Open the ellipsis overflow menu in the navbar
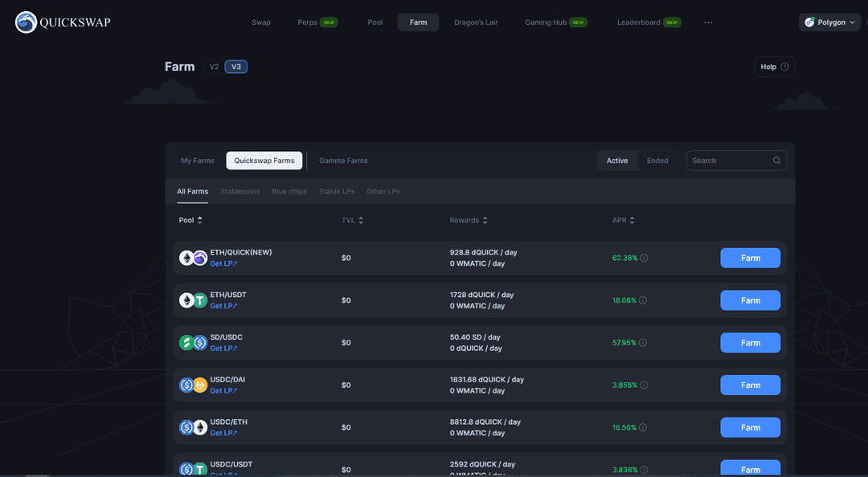This screenshot has height=477, width=868. 708,22
